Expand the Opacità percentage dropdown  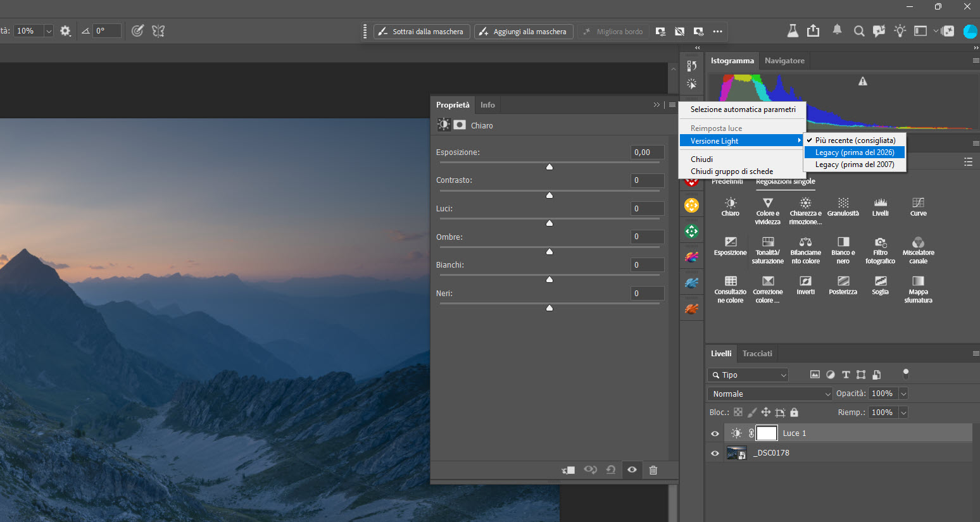tap(903, 394)
